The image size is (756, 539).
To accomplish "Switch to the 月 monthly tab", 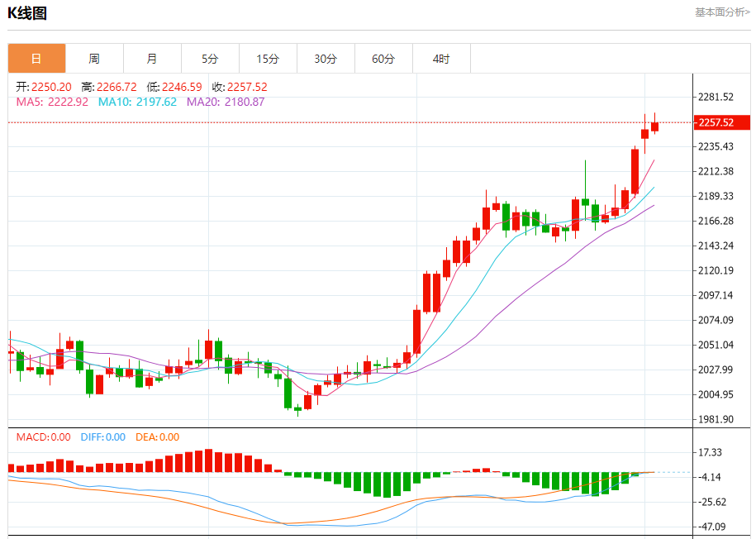I will [x=152, y=59].
